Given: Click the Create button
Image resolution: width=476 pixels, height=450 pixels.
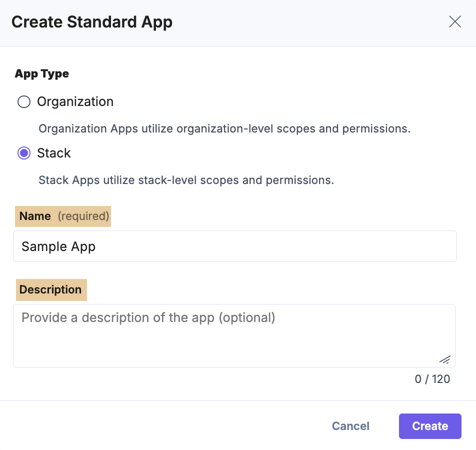Looking at the screenshot, I should pos(429,426).
